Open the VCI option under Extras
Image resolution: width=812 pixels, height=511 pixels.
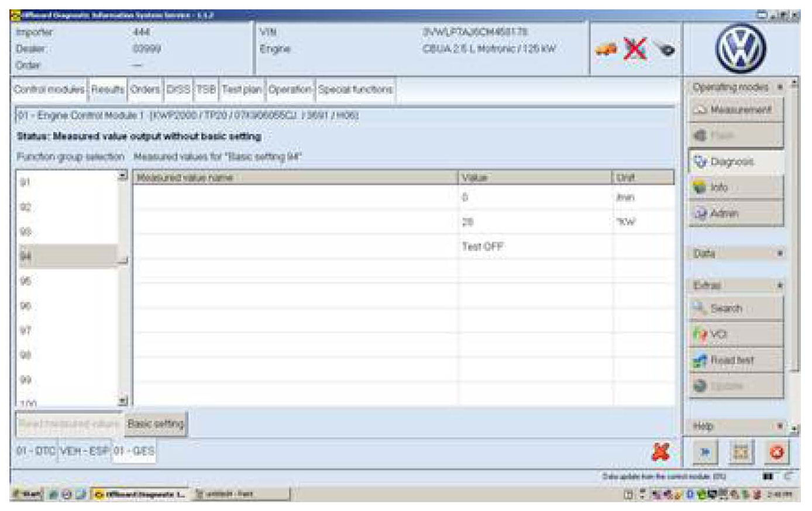[x=735, y=334]
